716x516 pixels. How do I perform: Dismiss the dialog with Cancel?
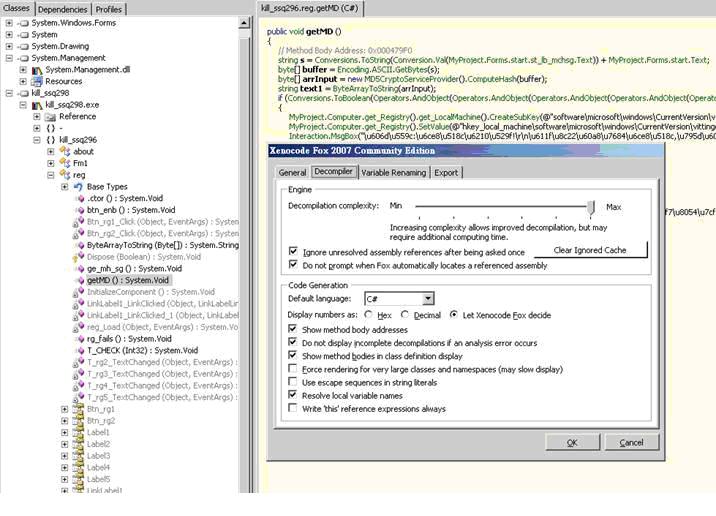click(632, 442)
